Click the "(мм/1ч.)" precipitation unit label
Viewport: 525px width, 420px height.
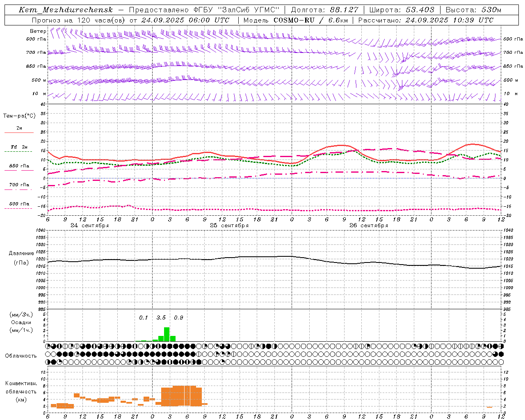[21, 330]
